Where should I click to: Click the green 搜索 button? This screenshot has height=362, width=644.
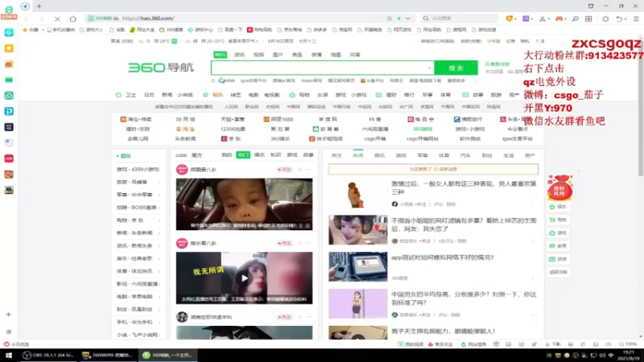456,68
